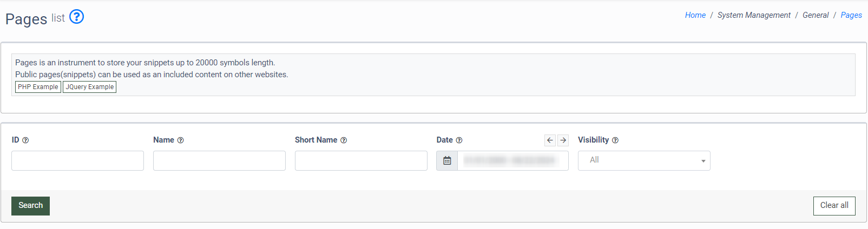Focus the ID input field
The width and height of the screenshot is (868, 229).
(x=77, y=161)
